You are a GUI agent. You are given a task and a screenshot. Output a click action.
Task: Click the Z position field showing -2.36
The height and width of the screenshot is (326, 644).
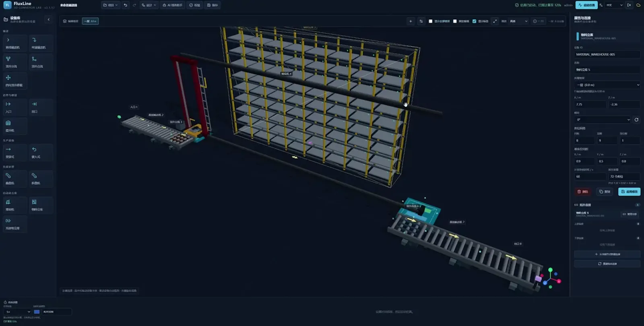click(624, 104)
